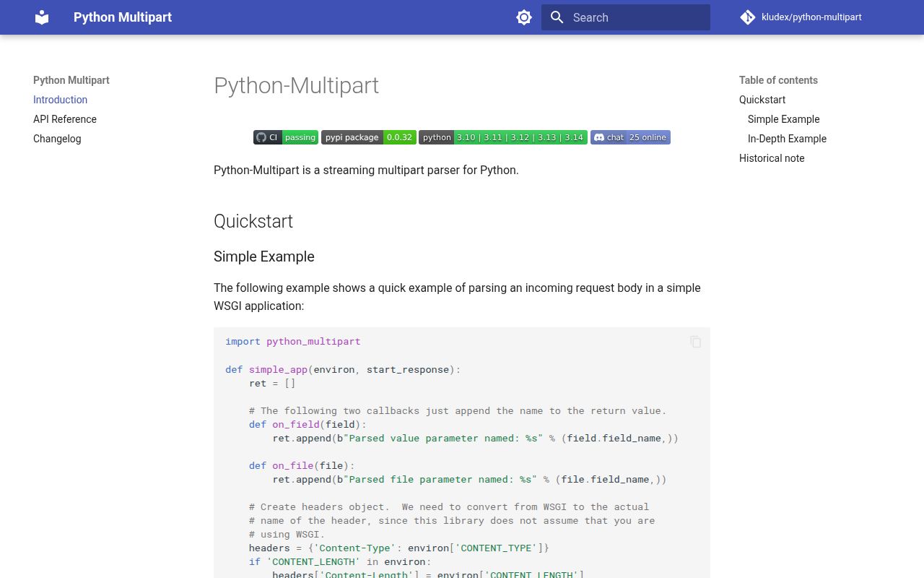This screenshot has height=578, width=924.
Task: Click the Discord chat online badge
Action: click(630, 137)
